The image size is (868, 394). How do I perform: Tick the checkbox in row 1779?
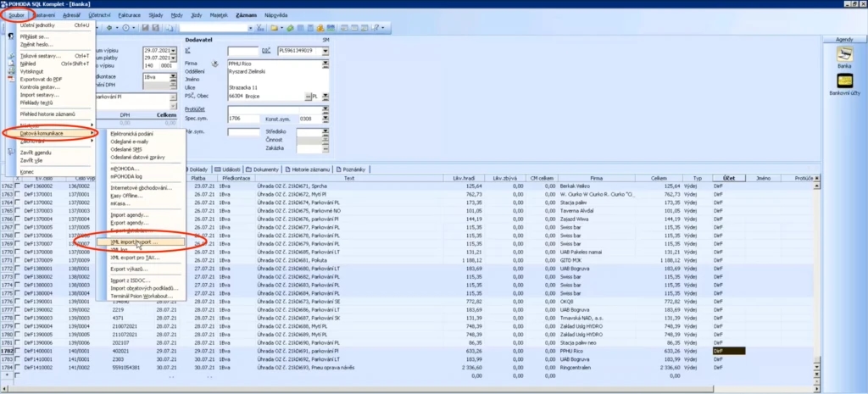pyautogui.click(x=17, y=326)
